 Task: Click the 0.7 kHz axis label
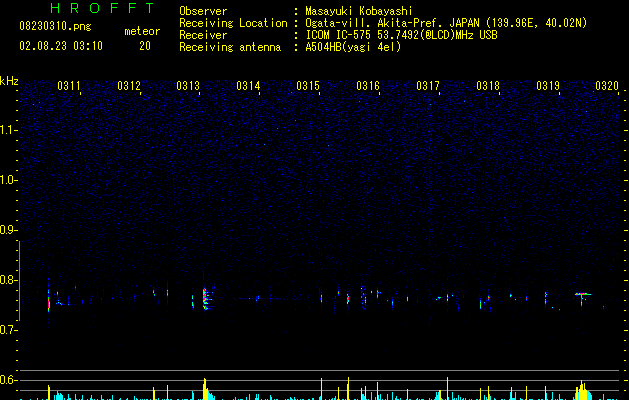[x=8, y=330]
